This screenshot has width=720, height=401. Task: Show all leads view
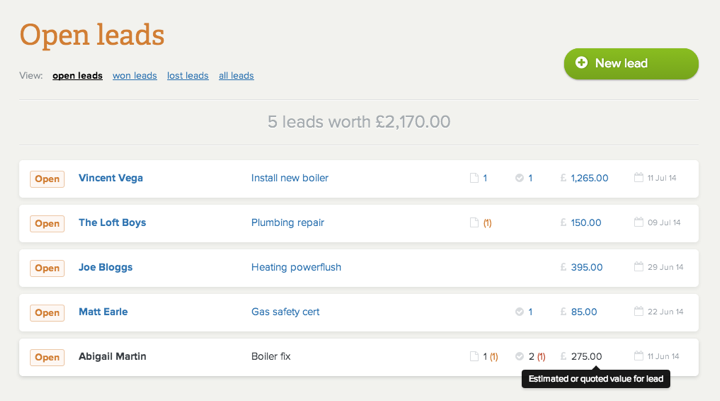236,75
